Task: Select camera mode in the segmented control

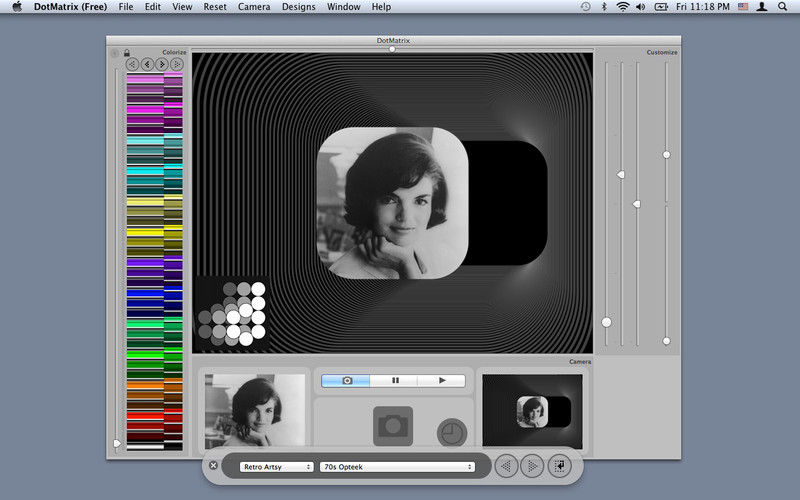Action: click(346, 381)
